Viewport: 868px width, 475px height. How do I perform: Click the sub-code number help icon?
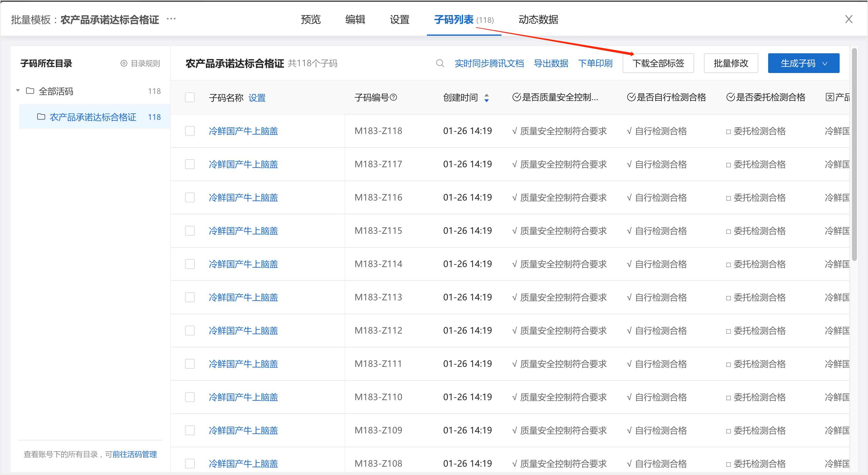click(x=393, y=97)
